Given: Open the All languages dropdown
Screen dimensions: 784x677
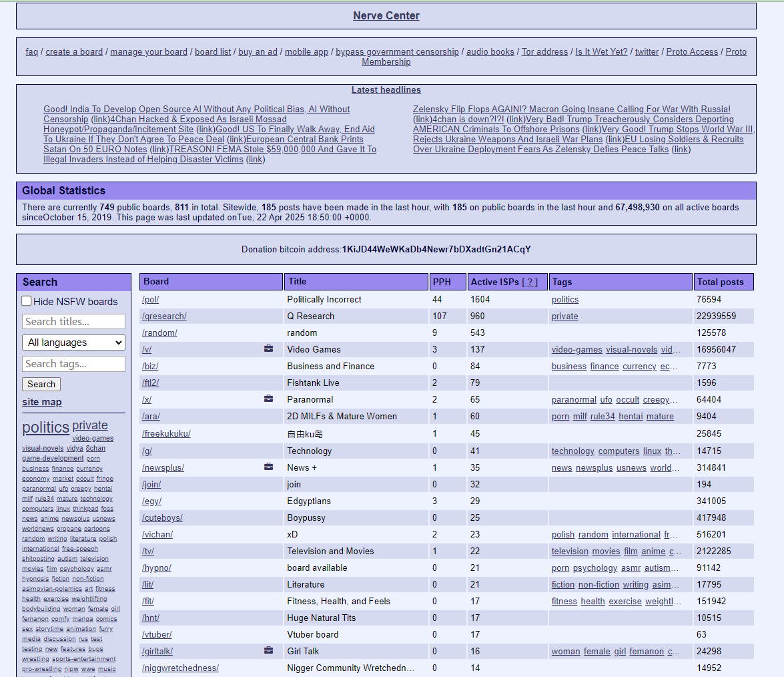Looking at the screenshot, I should (x=73, y=343).
